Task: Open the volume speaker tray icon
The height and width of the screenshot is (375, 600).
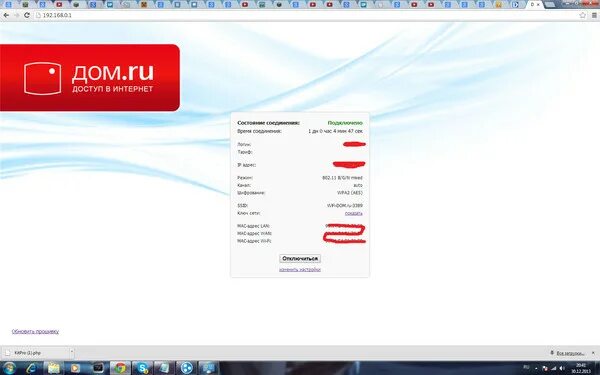Action: [x=562, y=368]
